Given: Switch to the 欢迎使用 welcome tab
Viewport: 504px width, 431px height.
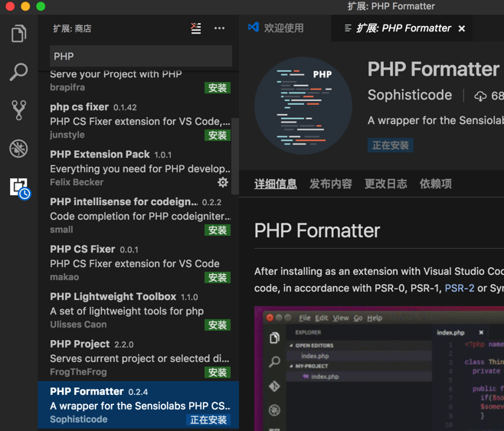Looking at the screenshot, I should pos(283,28).
